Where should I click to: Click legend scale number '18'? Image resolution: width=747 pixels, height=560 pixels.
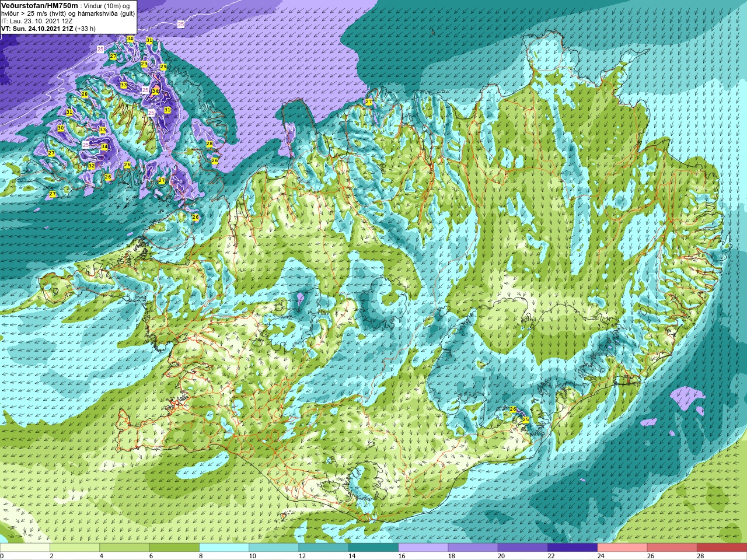[451, 556]
